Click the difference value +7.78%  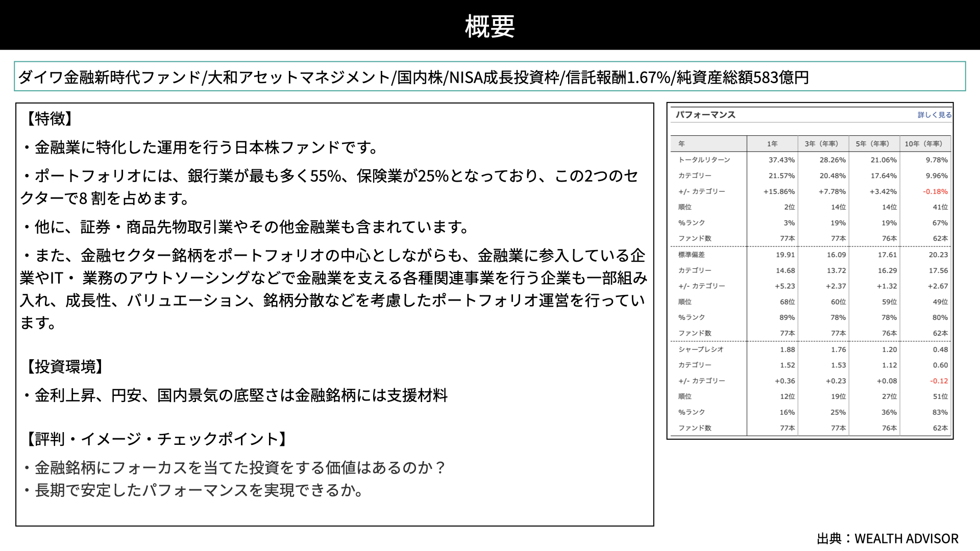point(832,191)
